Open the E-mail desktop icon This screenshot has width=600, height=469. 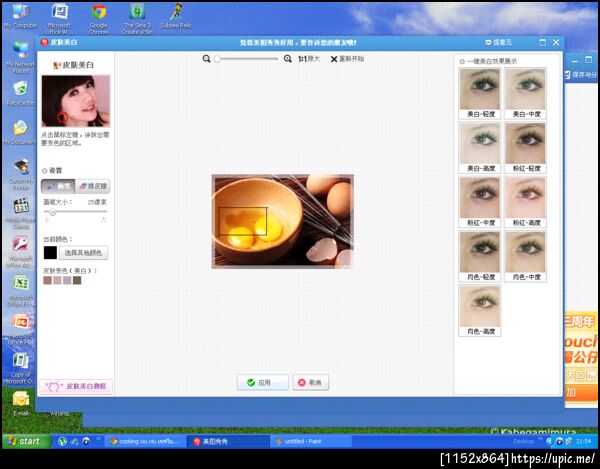(x=21, y=404)
